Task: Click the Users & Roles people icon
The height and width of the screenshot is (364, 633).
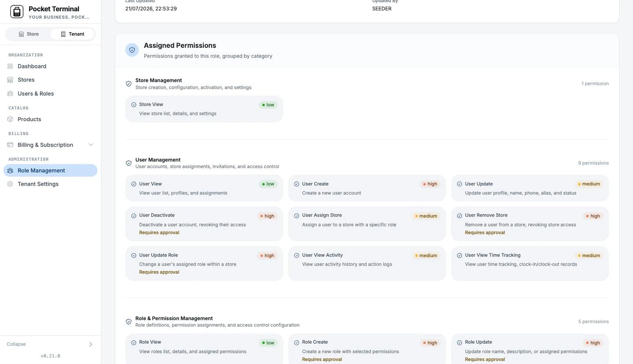Action: click(x=10, y=93)
